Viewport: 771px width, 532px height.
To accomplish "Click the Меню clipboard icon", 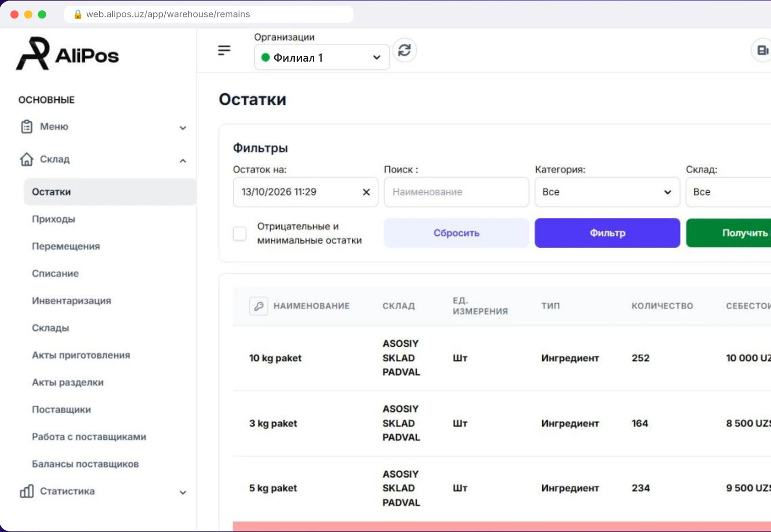I will click(27, 127).
